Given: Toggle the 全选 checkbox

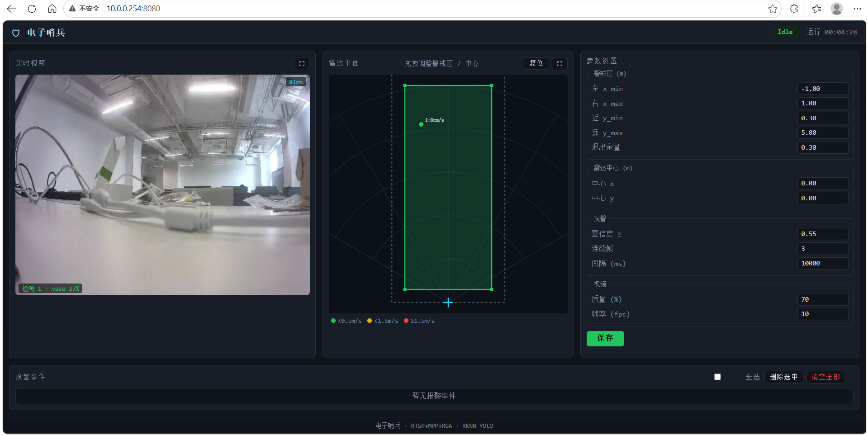Looking at the screenshot, I should coord(717,377).
